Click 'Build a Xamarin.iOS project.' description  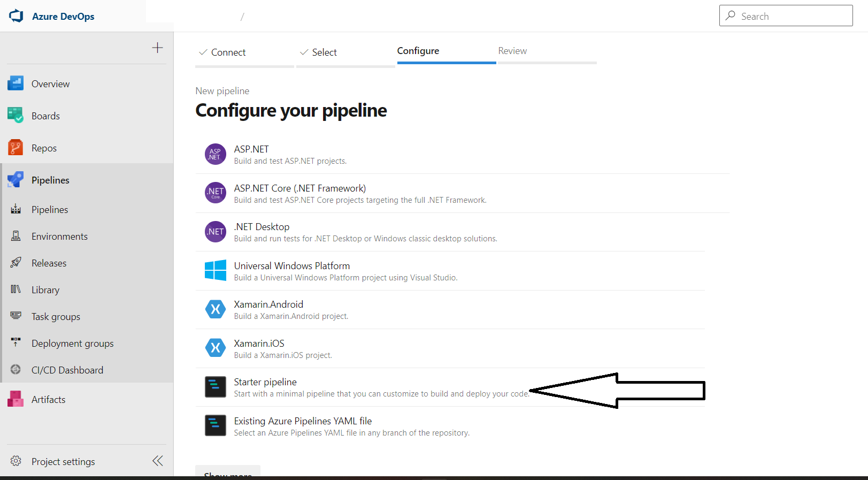[x=283, y=355]
